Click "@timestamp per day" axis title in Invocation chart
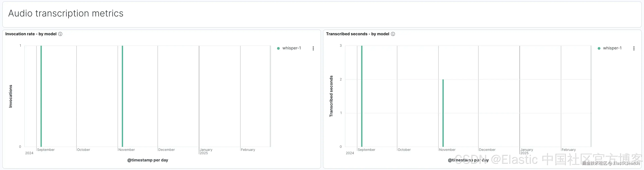Screen dimensions: 644x170 (x=148, y=160)
